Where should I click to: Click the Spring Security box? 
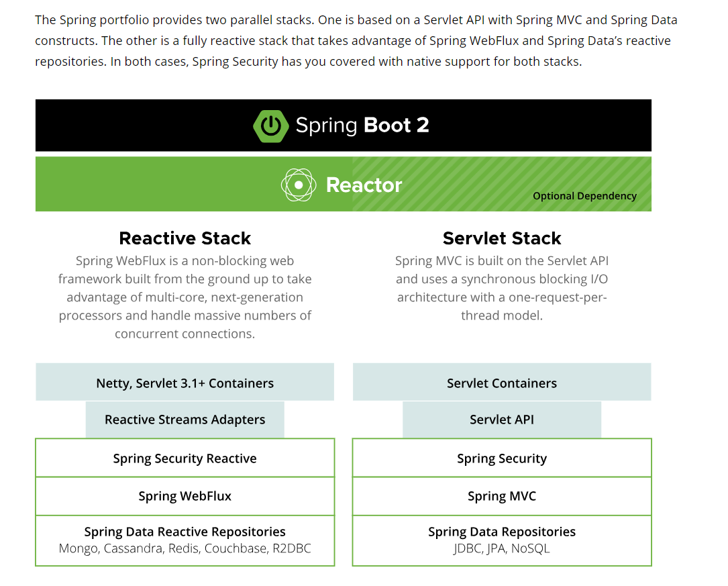(x=501, y=458)
